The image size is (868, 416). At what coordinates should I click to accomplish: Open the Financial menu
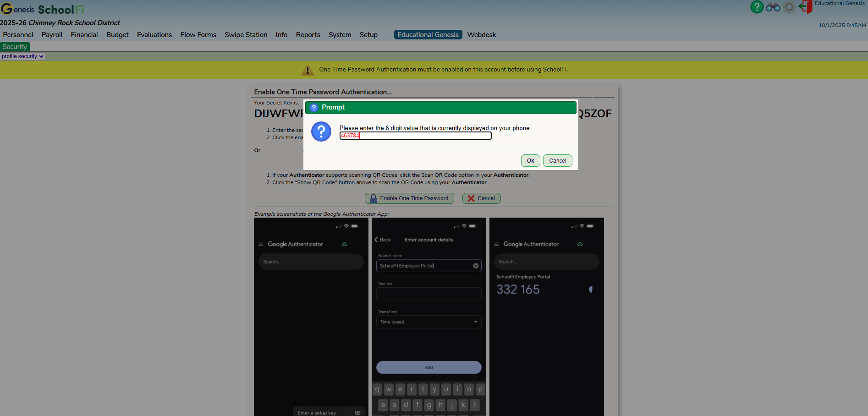pyautogui.click(x=84, y=35)
